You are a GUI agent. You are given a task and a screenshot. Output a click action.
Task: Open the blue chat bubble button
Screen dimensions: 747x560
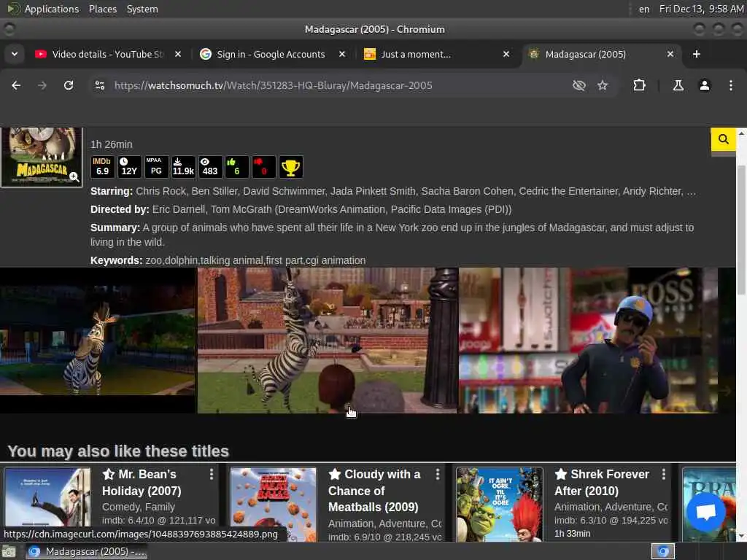pyautogui.click(x=705, y=512)
